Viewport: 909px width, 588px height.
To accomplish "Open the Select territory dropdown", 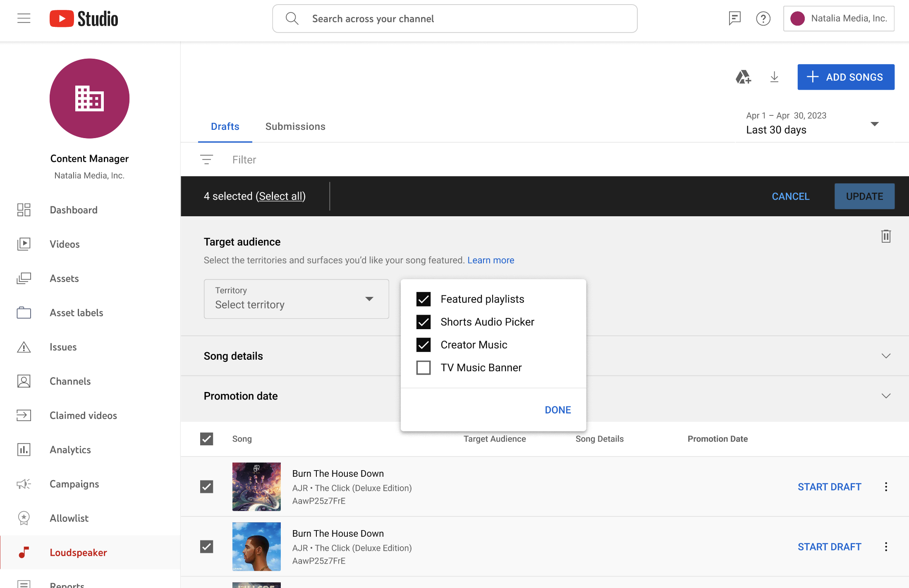I will pyautogui.click(x=296, y=299).
